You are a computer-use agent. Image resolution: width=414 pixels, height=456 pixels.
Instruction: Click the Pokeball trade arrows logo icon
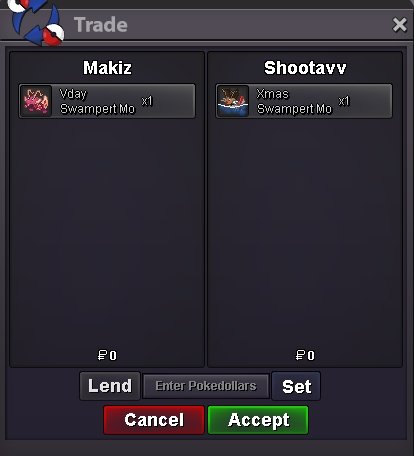36,23
